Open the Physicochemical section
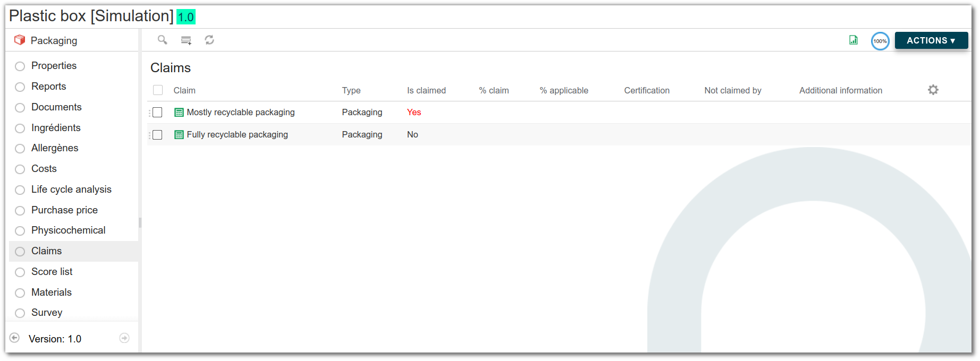The image size is (980, 361). coord(68,230)
